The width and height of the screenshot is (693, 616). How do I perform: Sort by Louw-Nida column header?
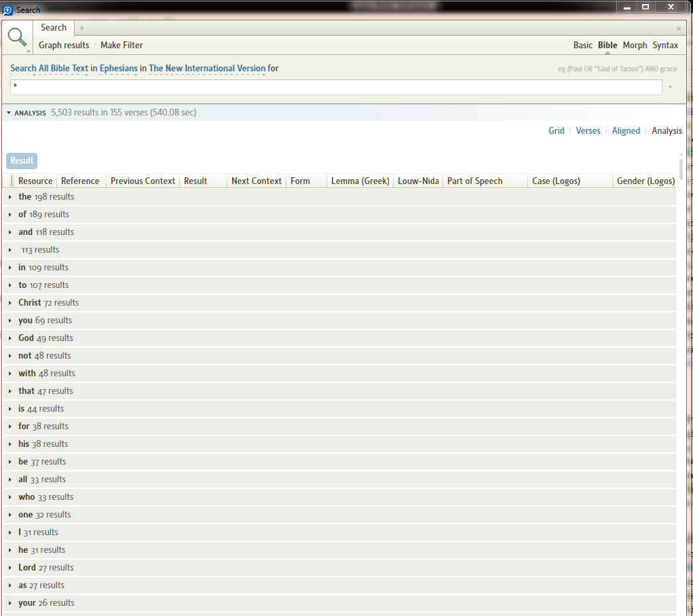tap(418, 181)
